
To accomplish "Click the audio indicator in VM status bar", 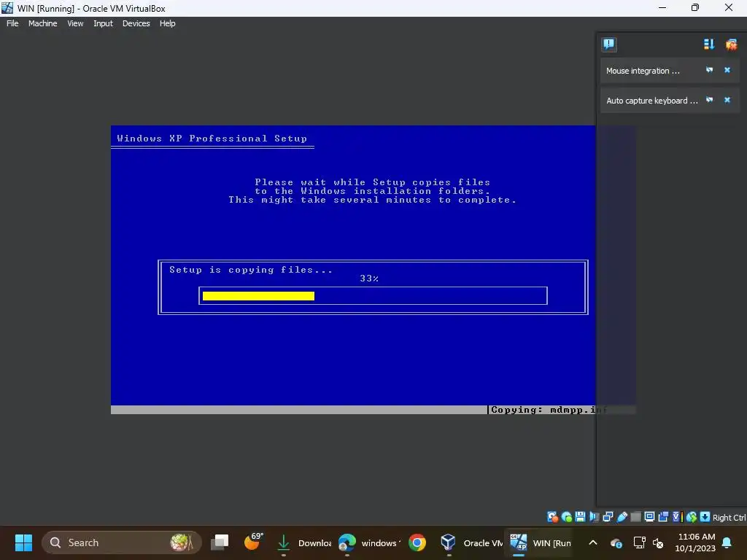I will pos(594,517).
